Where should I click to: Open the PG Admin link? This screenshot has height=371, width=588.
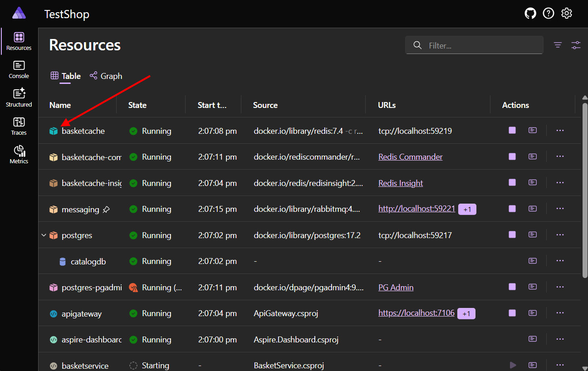click(396, 287)
